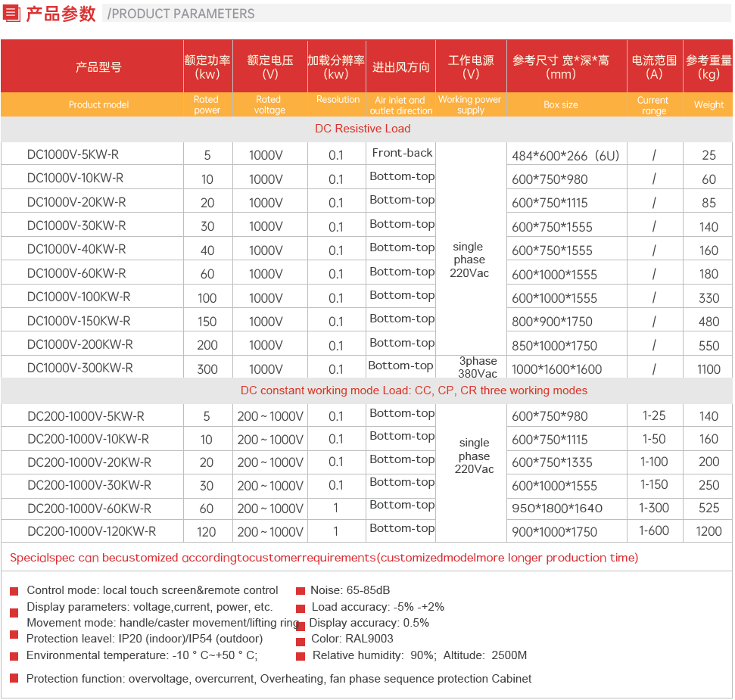Click box size '800*900*1750'
Image resolution: width=735 pixels, height=700 pixels.
click(x=552, y=322)
